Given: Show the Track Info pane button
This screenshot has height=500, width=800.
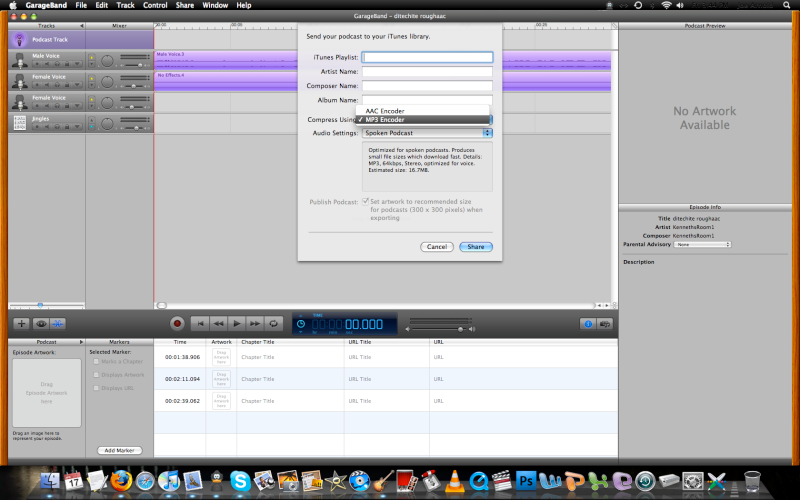Looking at the screenshot, I should [588, 324].
